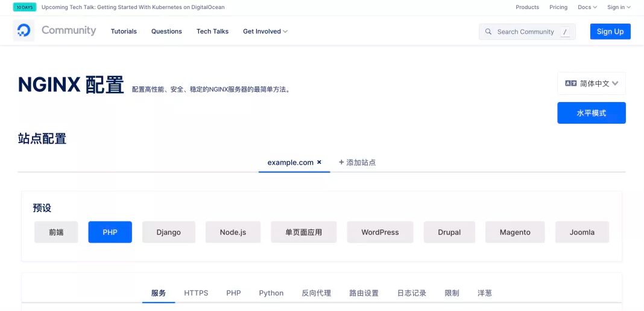Open the 简体中文 language selector
Screen dimensions: 644x311
coord(592,83)
